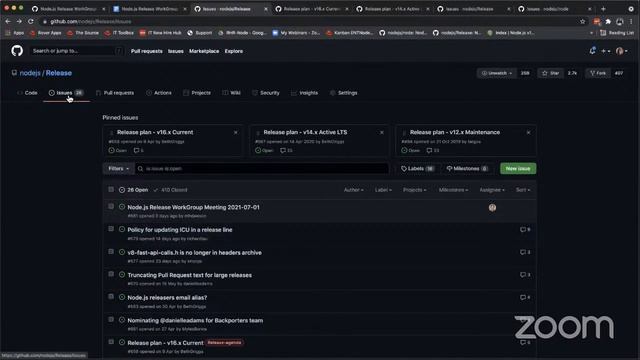Open the profile avatar menu

(x=621, y=51)
